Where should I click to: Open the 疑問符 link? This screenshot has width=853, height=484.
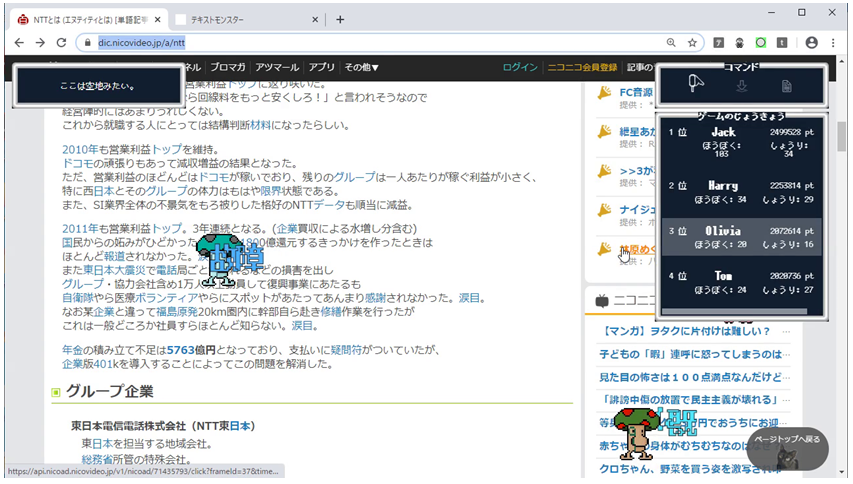(346, 350)
